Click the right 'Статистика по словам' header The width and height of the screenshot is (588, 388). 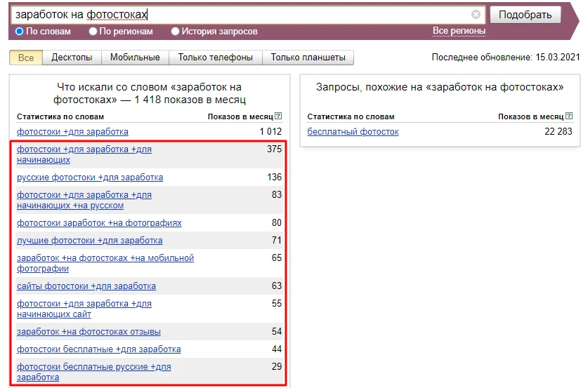click(351, 116)
